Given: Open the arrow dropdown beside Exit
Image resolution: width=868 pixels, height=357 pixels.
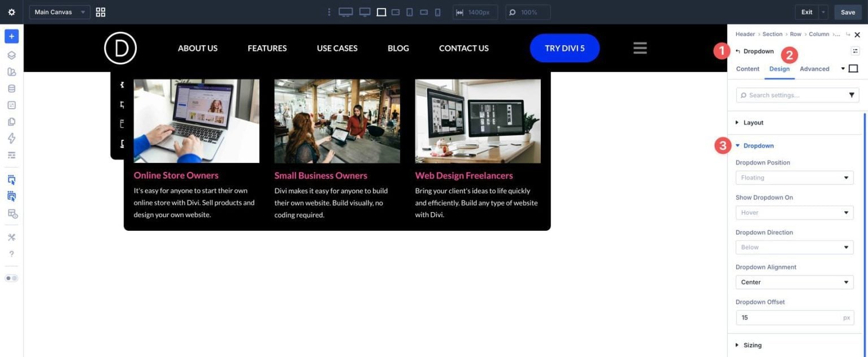Looking at the screenshot, I should 823,12.
